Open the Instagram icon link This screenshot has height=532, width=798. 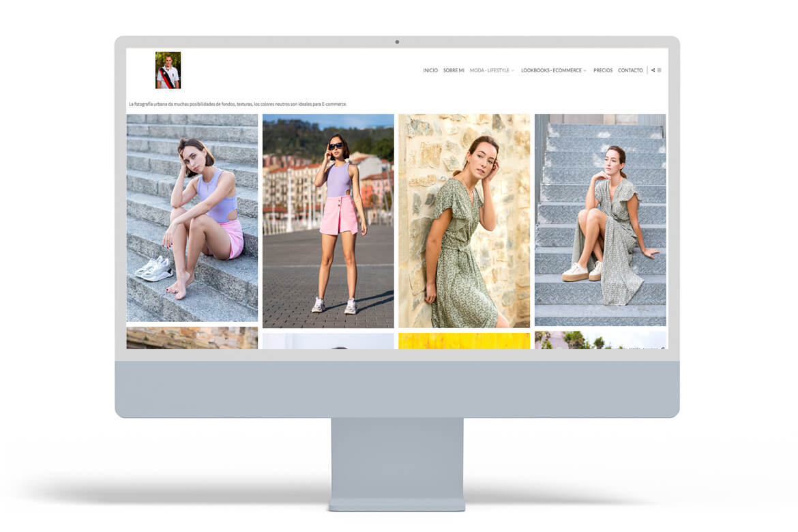tap(660, 70)
